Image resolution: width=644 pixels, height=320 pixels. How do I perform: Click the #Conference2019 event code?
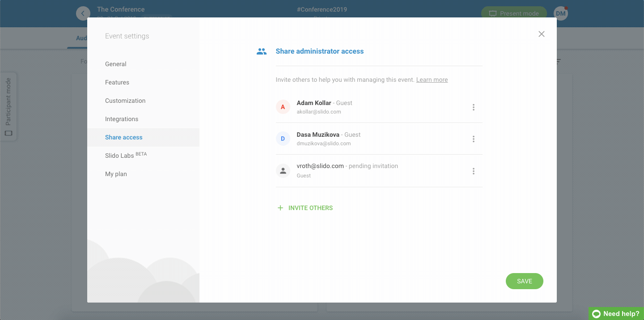(322, 9)
